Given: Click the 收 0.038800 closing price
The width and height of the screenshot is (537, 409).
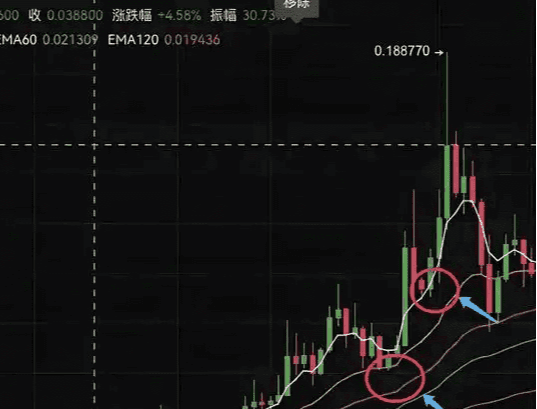Looking at the screenshot, I should [65, 15].
